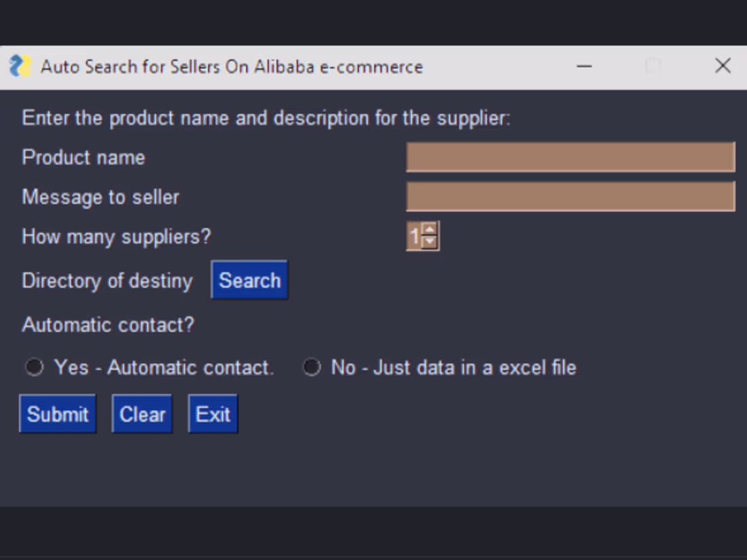Select the "Yes - Automatic contact" radio button

(x=34, y=367)
